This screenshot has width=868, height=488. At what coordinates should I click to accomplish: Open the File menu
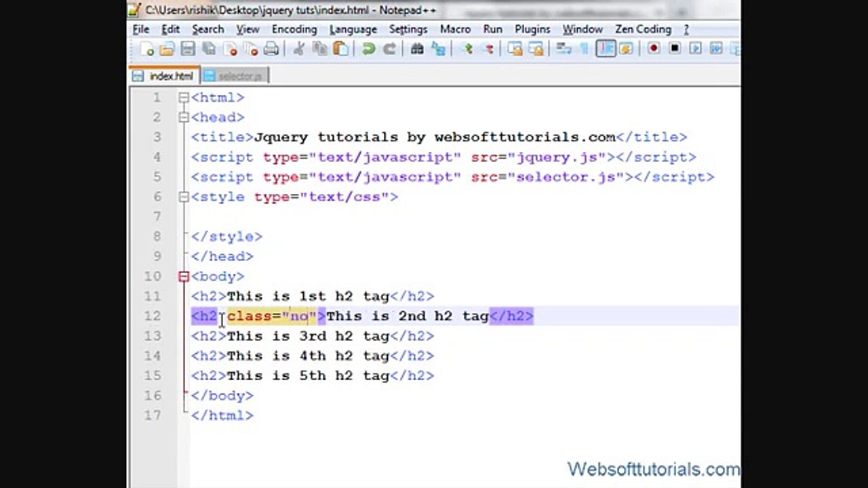[141, 29]
